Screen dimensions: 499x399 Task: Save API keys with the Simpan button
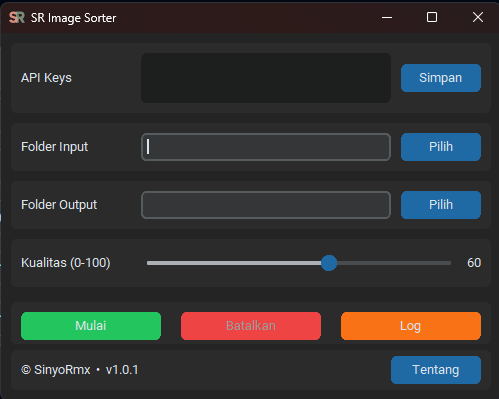(x=441, y=78)
